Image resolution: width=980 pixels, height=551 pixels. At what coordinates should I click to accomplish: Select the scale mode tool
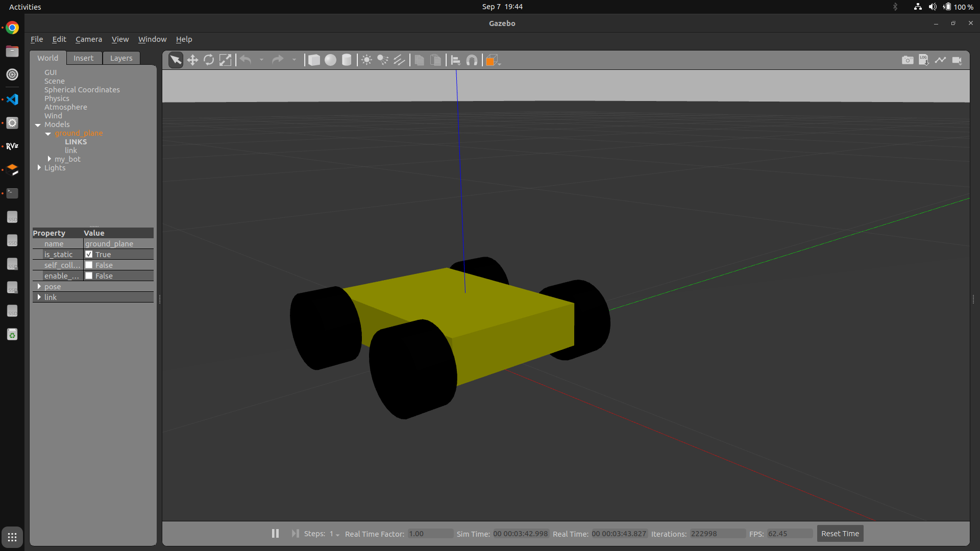225,60
